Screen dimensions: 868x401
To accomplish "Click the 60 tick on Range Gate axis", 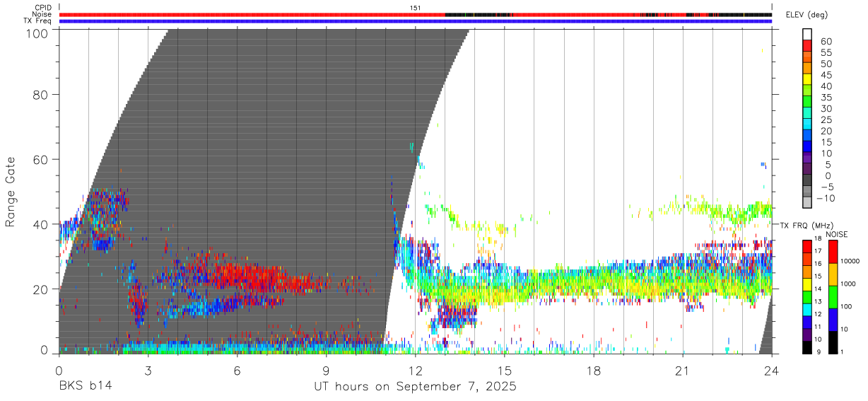I will (42, 159).
